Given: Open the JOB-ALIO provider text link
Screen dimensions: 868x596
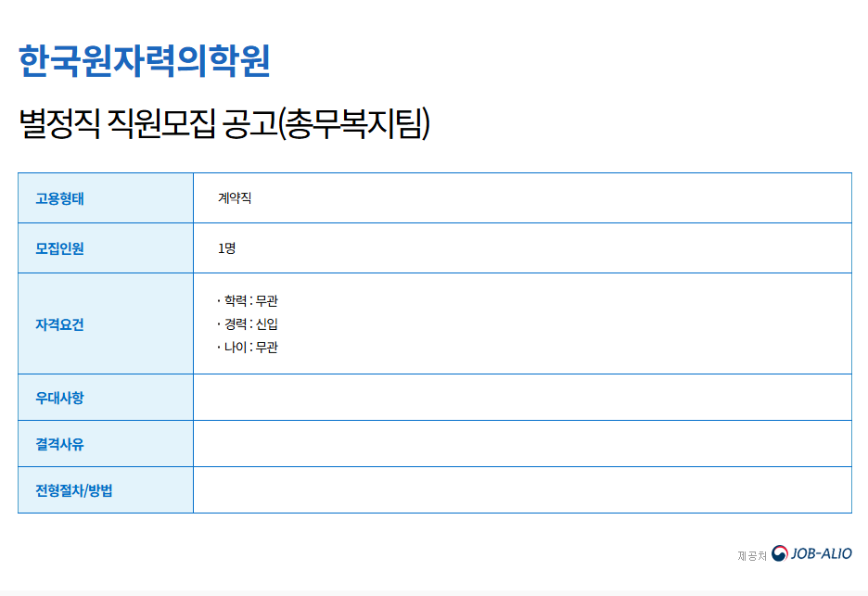Looking at the screenshot, I should click(822, 553).
